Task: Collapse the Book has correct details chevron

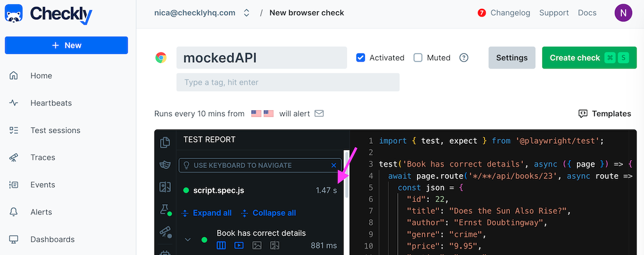Action: pyautogui.click(x=188, y=239)
